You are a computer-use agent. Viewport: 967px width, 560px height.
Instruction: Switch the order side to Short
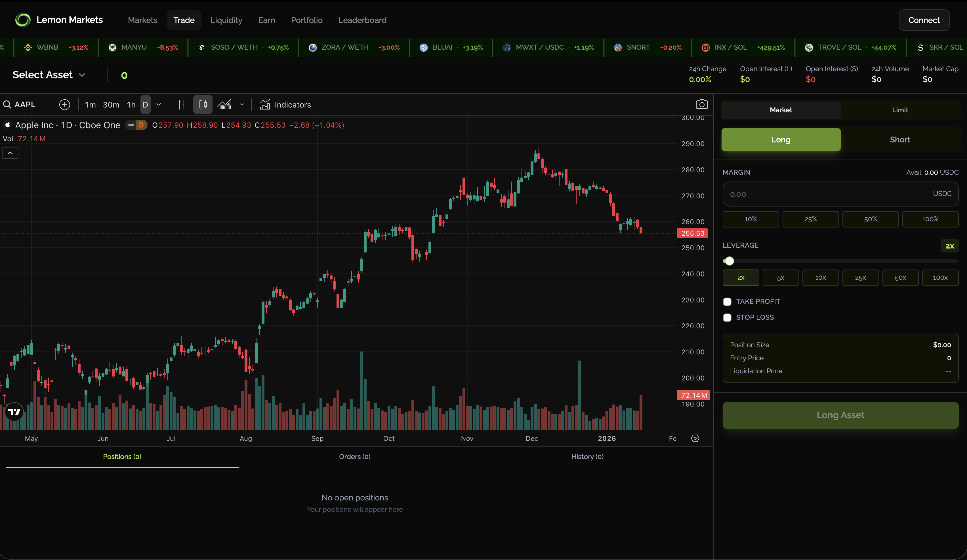(900, 140)
